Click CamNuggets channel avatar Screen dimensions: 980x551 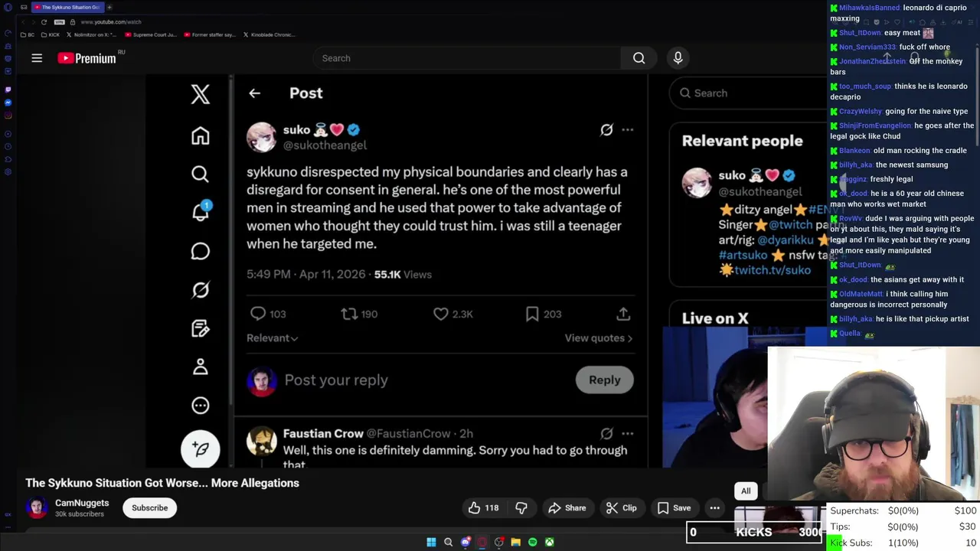pos(37,508)
